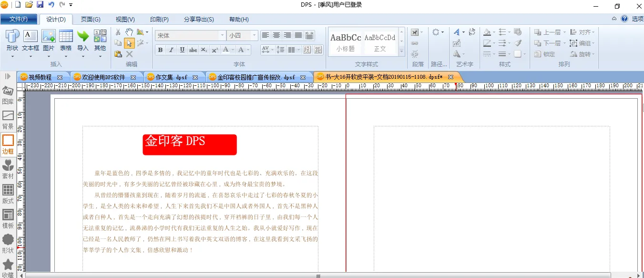Image resolution: width=644 pixels, height=278 pixels.
Task: Click the green 导入 import arrow icon
Action: pyautogui.click(x=83, y=40)
